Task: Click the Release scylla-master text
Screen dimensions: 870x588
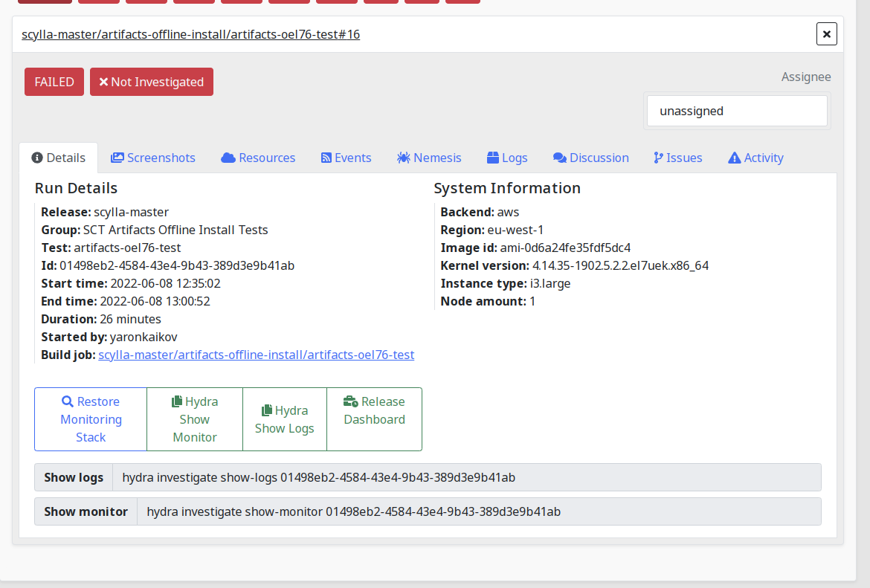Action: point(105,212)
